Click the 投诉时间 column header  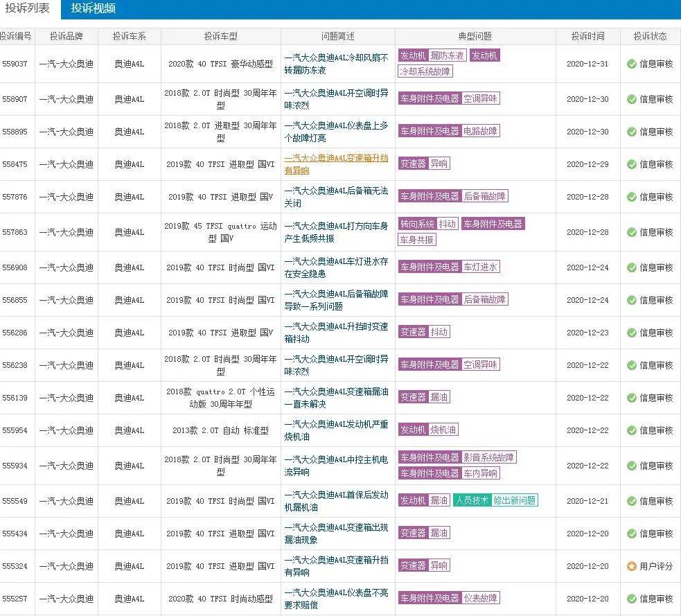pos(587,36)
